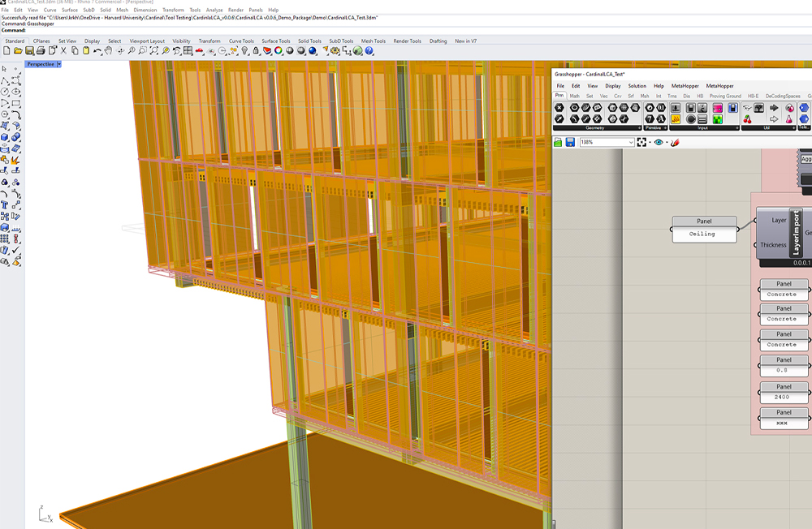This screenshot has width=812, height=529.
Task: Click the Rhino Save file icon
Action: tap(30, 51)
